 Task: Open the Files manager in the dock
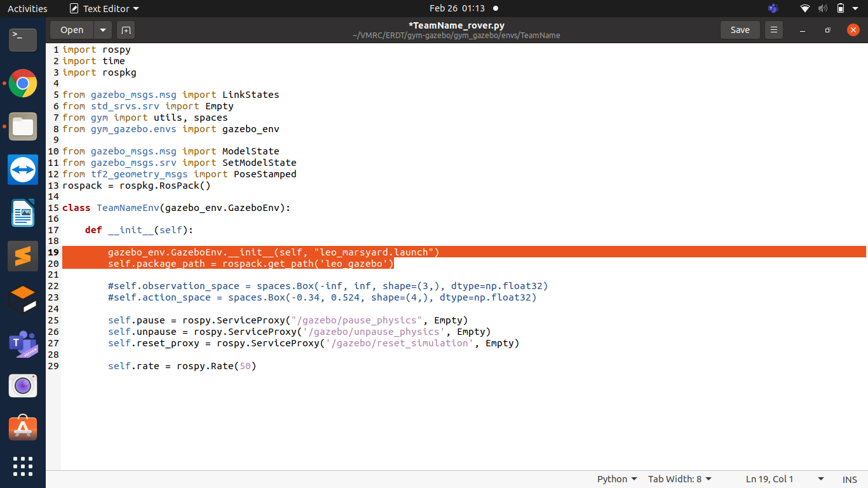(x=23, y=126)
